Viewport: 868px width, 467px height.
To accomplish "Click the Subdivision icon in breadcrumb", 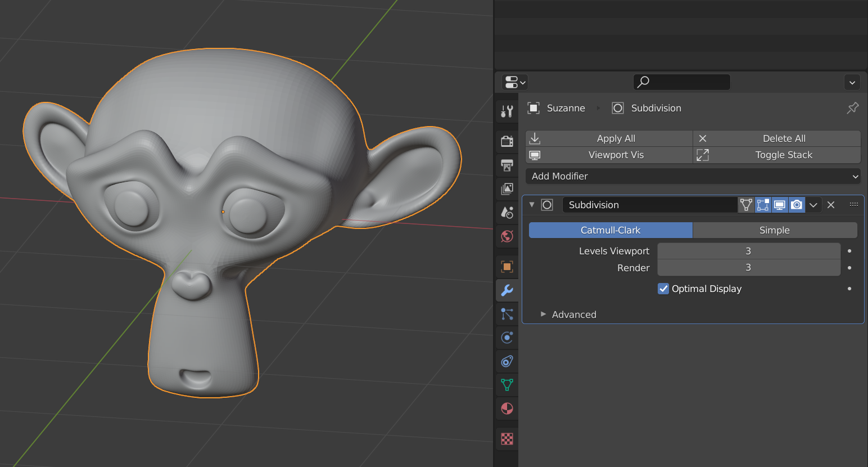I will point(618,108).
